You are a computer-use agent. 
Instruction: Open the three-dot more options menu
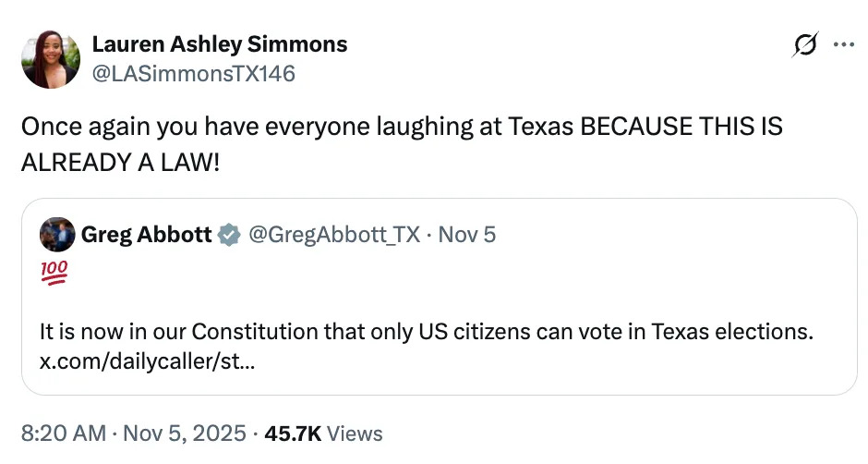click(844, 45)
